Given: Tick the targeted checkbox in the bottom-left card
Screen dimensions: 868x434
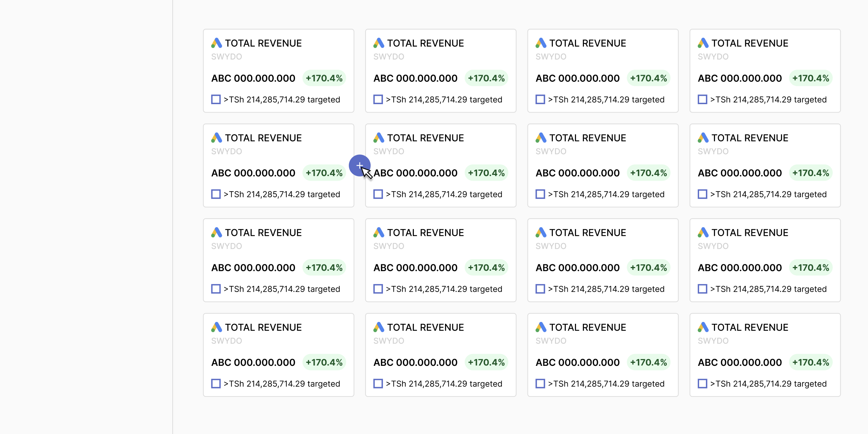Looking at the screenshot, I should click(216, 384).
